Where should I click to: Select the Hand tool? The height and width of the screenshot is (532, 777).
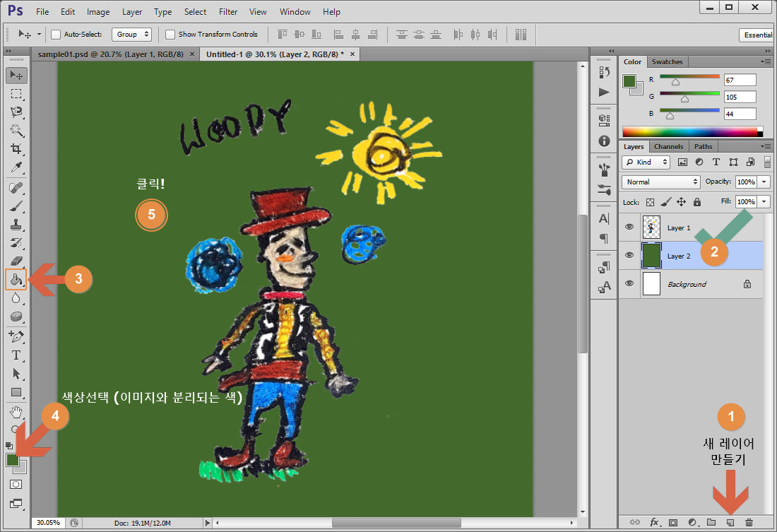16,412
